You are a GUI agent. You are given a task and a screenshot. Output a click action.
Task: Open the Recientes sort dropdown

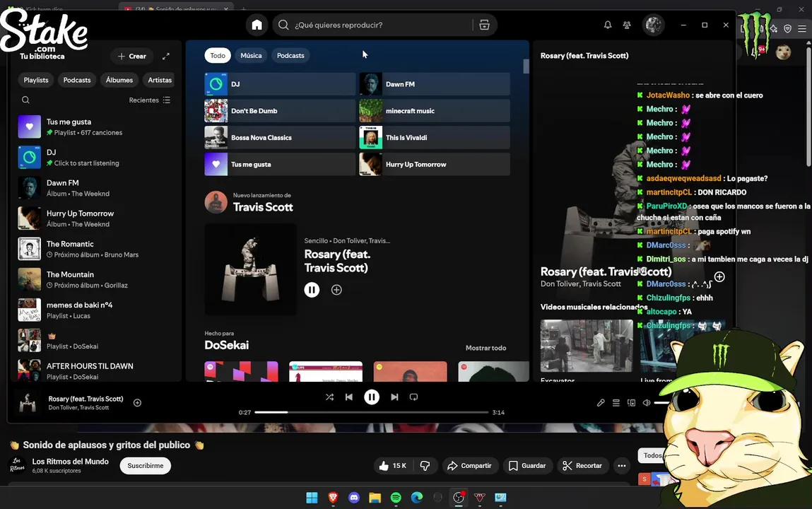(149, 100)
